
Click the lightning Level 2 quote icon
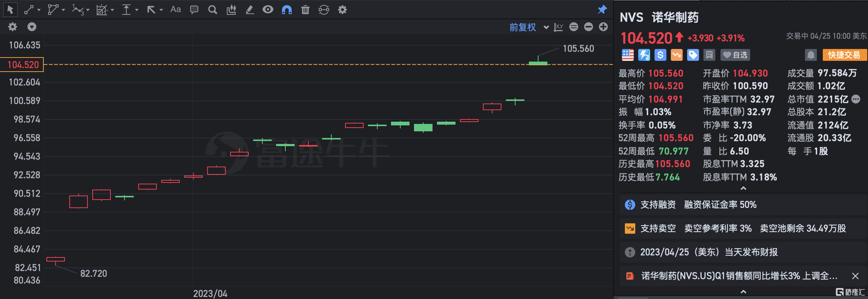(644, 55)
